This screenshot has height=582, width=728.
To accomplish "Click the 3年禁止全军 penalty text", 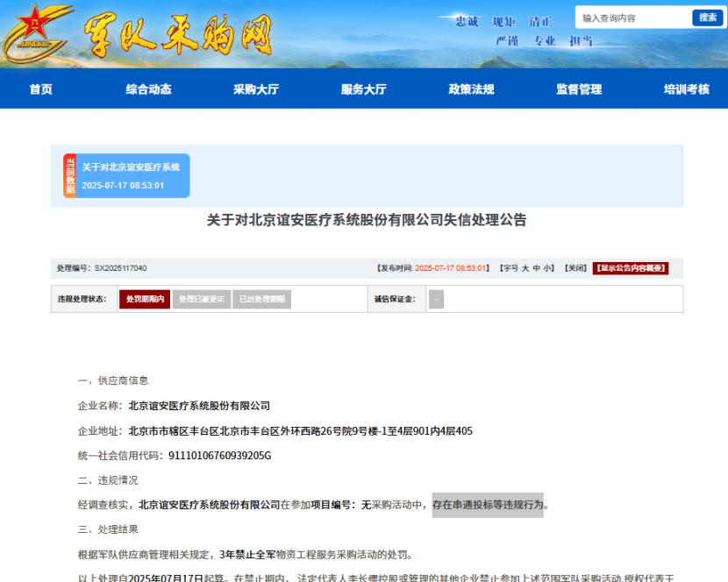I will point(247,555).
